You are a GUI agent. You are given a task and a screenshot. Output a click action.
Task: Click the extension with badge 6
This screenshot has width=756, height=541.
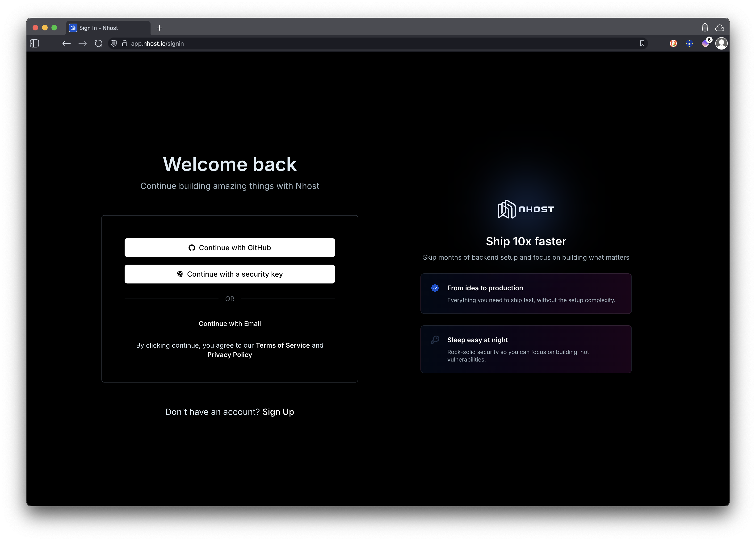705,44
